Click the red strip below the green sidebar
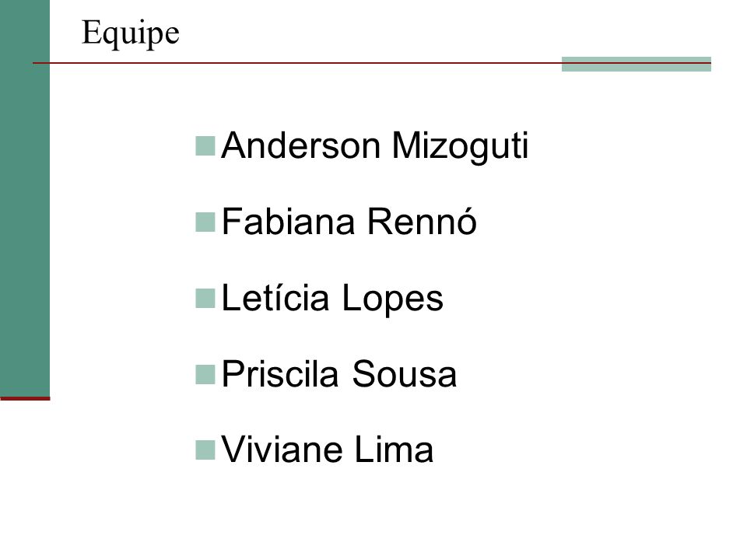The height and width of the screenshot is (560, 747). (25, 398)
